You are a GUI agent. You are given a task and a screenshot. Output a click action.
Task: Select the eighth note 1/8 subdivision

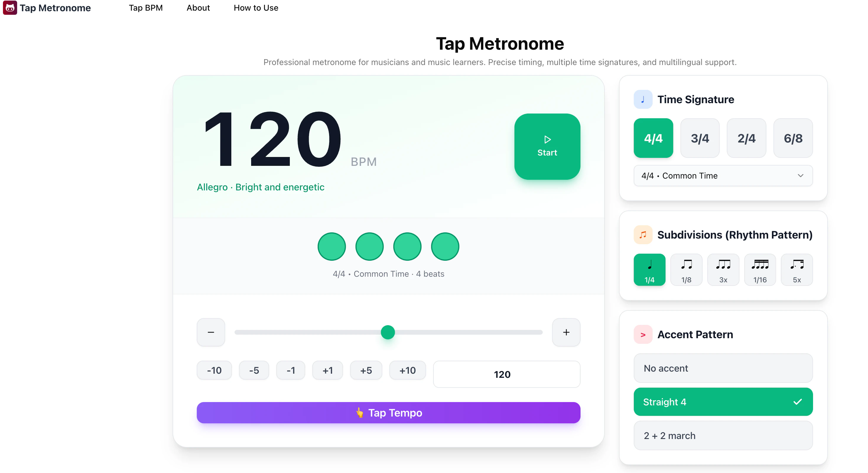686,269
